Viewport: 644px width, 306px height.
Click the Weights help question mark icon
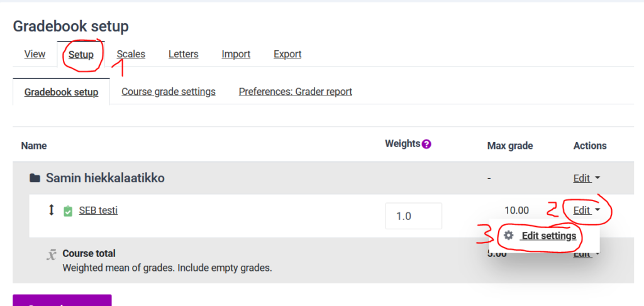(x=426, y=145)
